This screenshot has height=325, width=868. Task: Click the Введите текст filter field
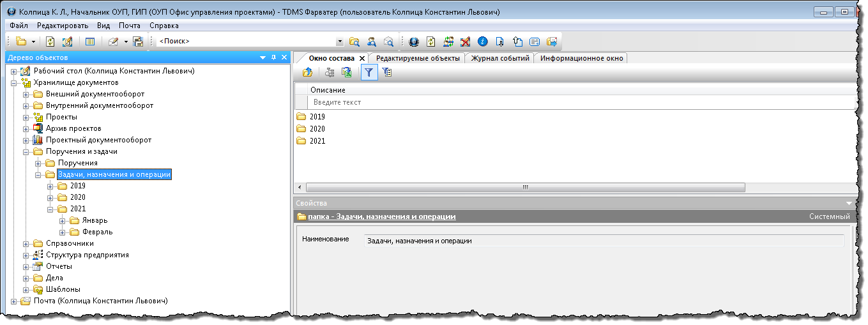[x=575, y=102]
